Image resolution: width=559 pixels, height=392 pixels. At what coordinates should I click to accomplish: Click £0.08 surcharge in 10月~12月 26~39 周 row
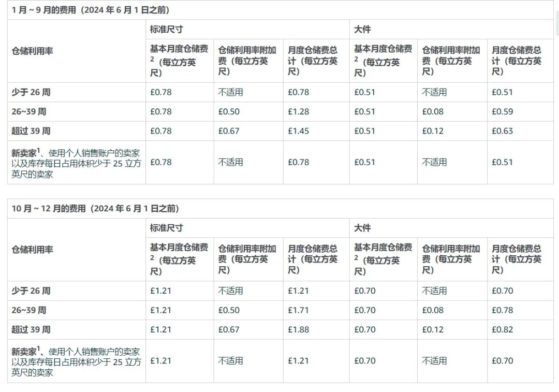coord(433,310)
